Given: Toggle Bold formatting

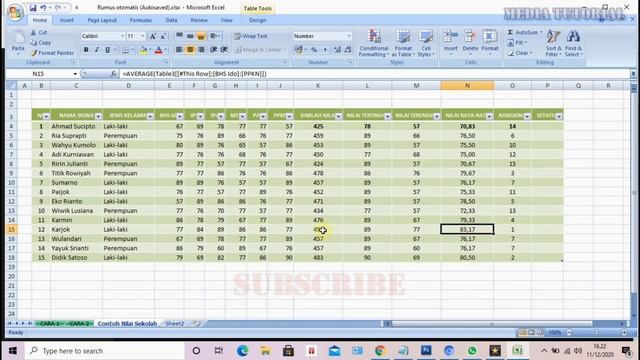Looking at the screenshot, I should point(86,50).
